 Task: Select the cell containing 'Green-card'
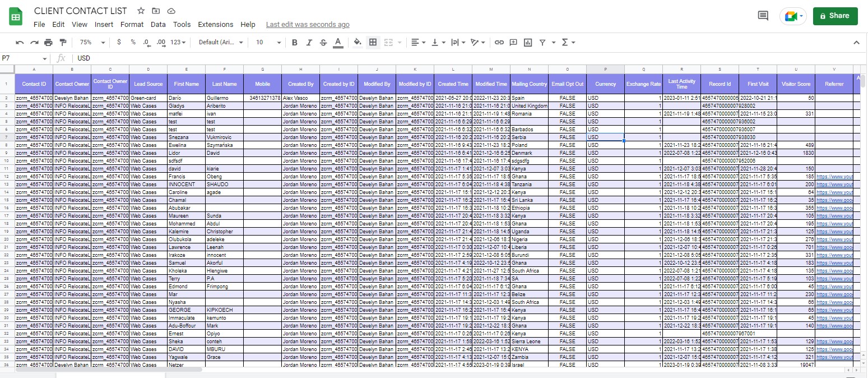click(148, 98)
